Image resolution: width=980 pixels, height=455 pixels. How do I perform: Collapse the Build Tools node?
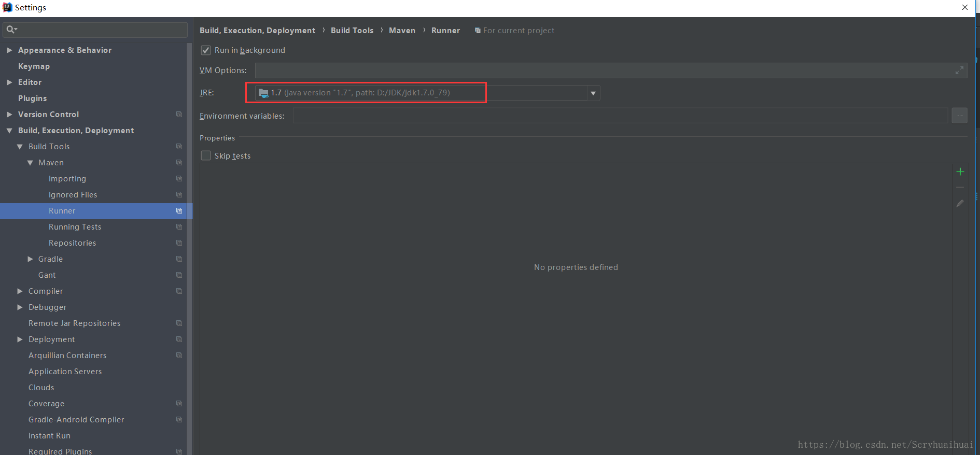(x=20, y=147)
